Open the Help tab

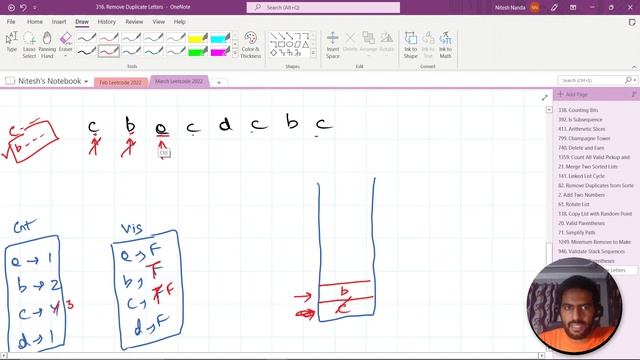click(180, 22)
